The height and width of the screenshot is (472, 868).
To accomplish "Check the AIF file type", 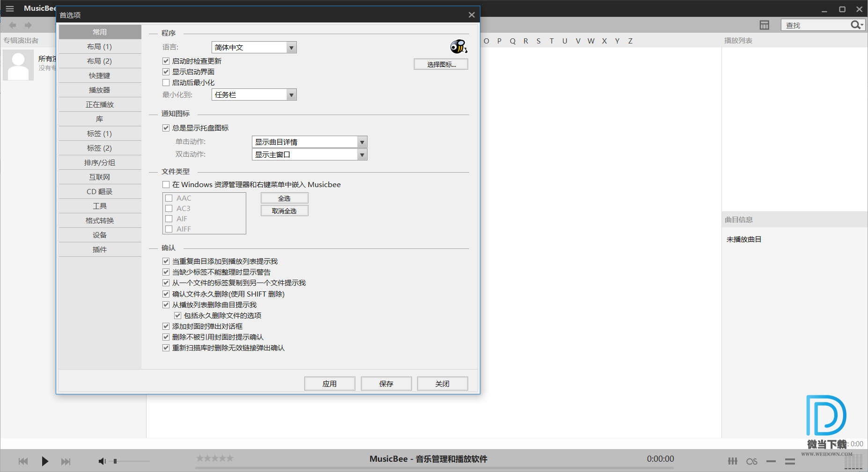I will tap(169, 218).
